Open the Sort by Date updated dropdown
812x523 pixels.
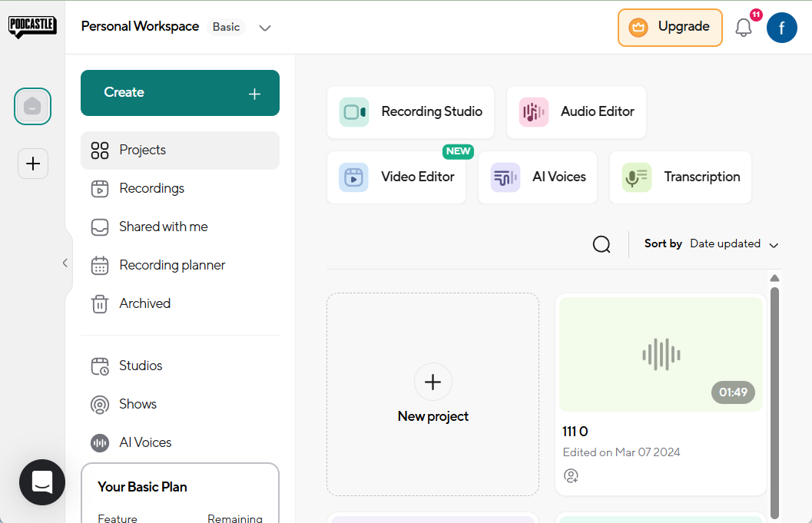click(734, 244)
